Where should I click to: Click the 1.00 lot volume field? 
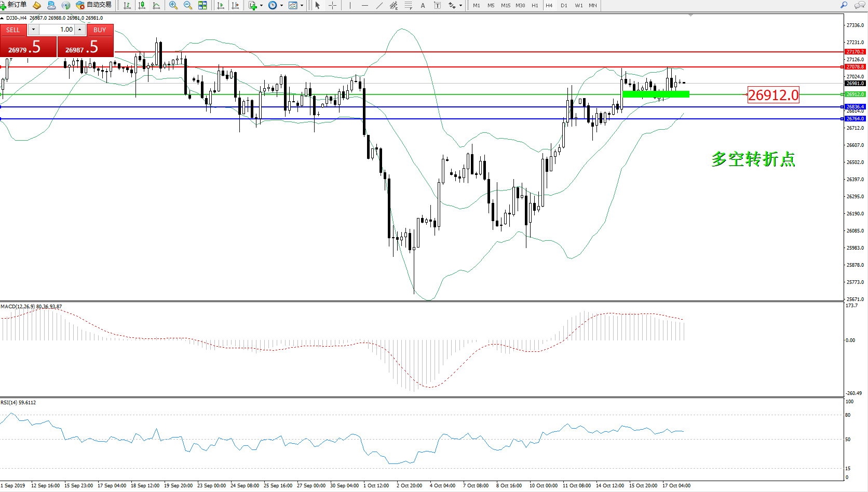(x=57, y=30)
